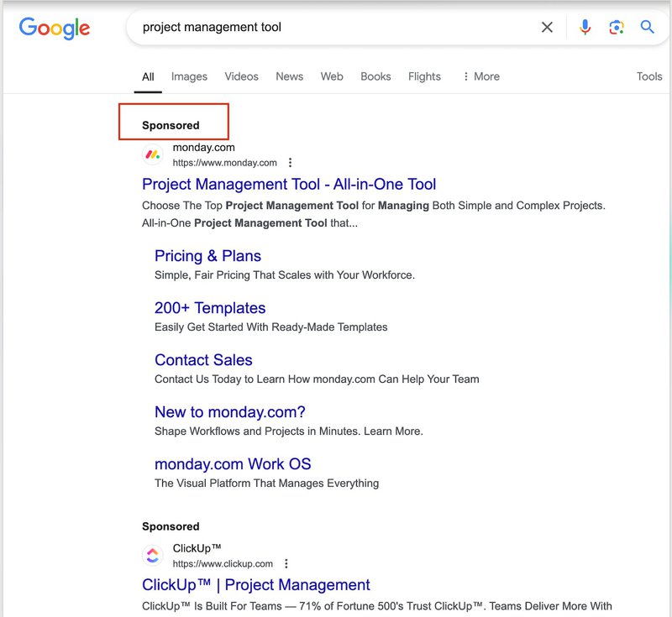Open Google Lens image search

pyautogui.click(x=617, y=28)
